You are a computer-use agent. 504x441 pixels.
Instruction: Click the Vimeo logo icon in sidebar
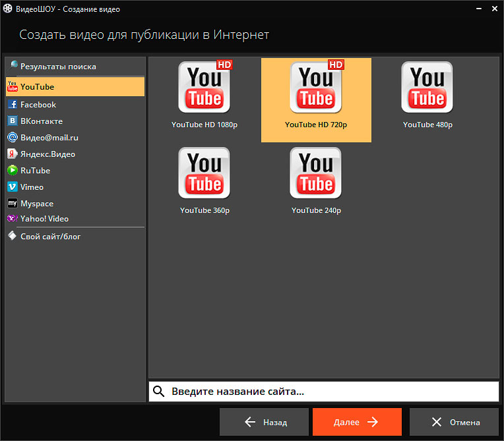(13, 187)
